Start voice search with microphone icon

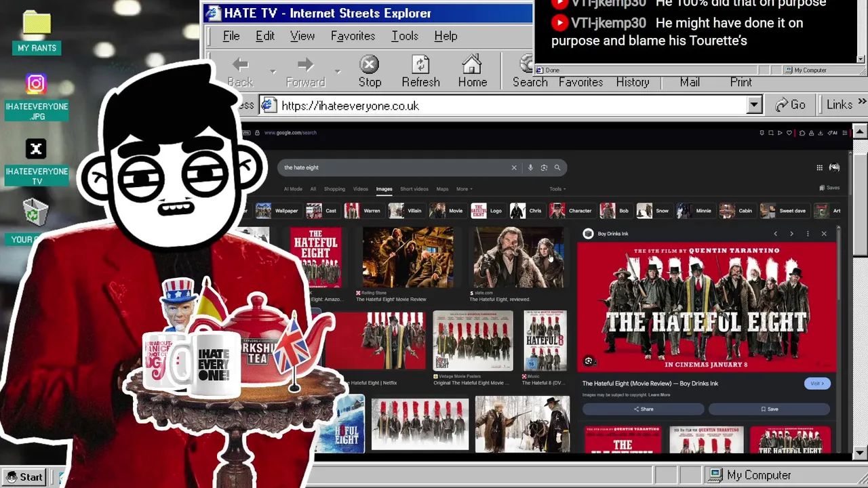(530, 167)
